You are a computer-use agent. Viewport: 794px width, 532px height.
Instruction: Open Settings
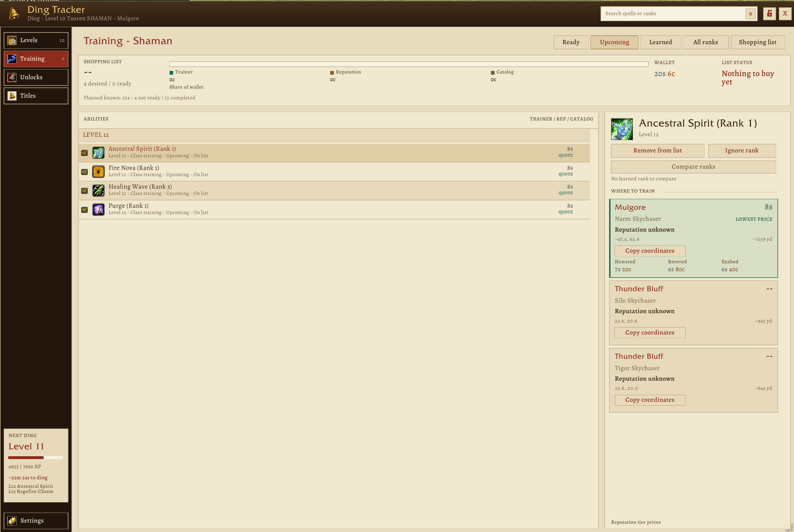pos(36,521)
